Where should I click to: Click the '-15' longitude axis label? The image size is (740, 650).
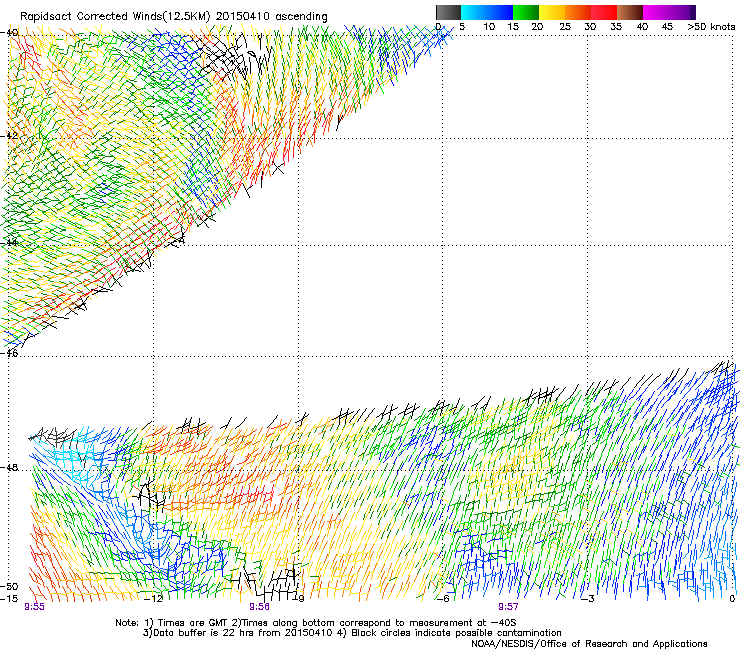coord(9,599)
